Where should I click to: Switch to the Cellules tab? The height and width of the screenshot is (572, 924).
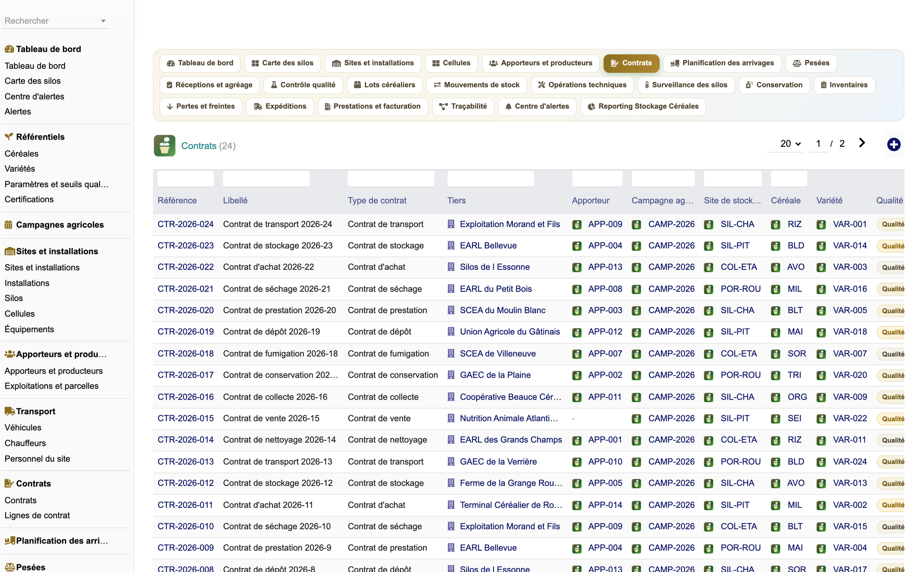pos(451,63)
